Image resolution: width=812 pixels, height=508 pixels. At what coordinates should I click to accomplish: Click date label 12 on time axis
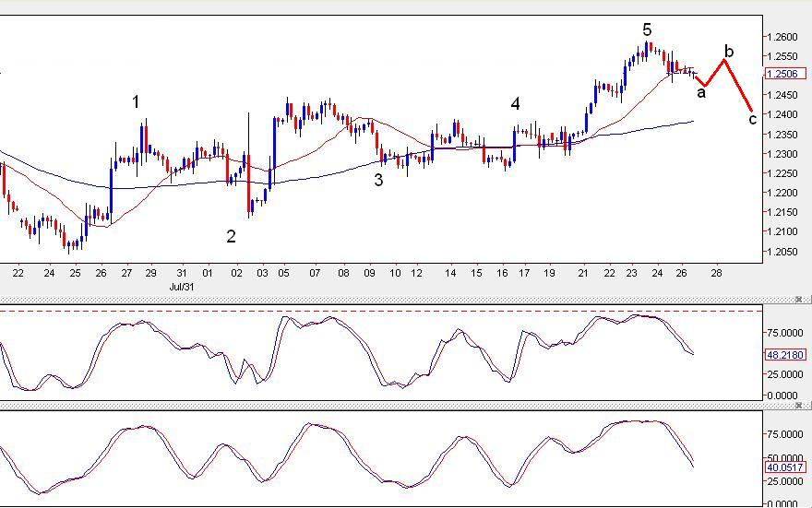416,273
